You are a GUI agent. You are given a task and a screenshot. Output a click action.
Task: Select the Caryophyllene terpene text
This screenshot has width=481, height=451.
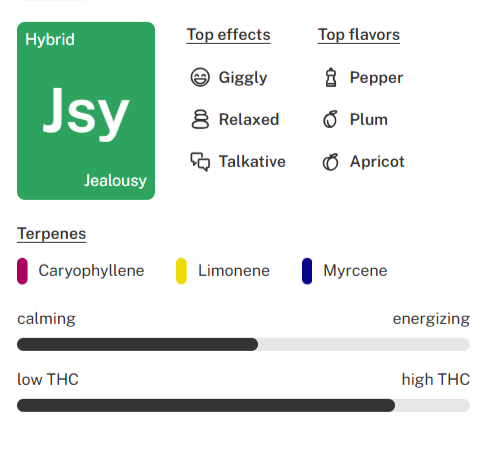click(x=91, y=271)
